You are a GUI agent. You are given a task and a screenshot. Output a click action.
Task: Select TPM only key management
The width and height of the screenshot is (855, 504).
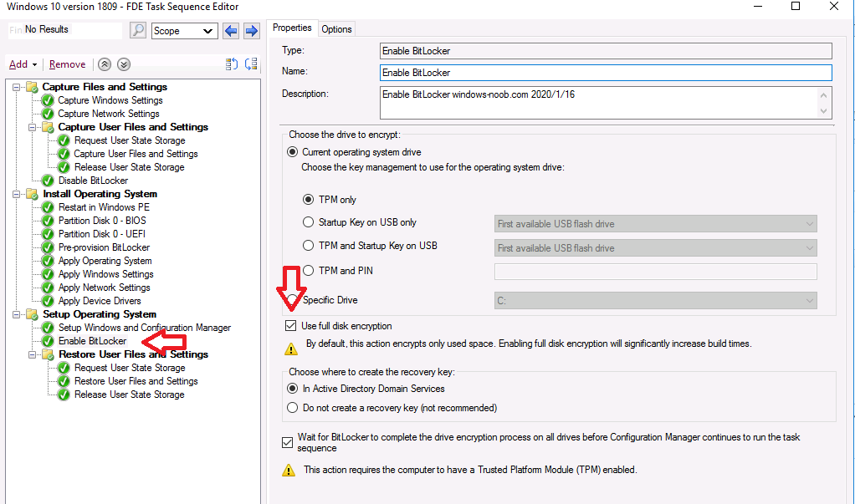tap(308, 200)
